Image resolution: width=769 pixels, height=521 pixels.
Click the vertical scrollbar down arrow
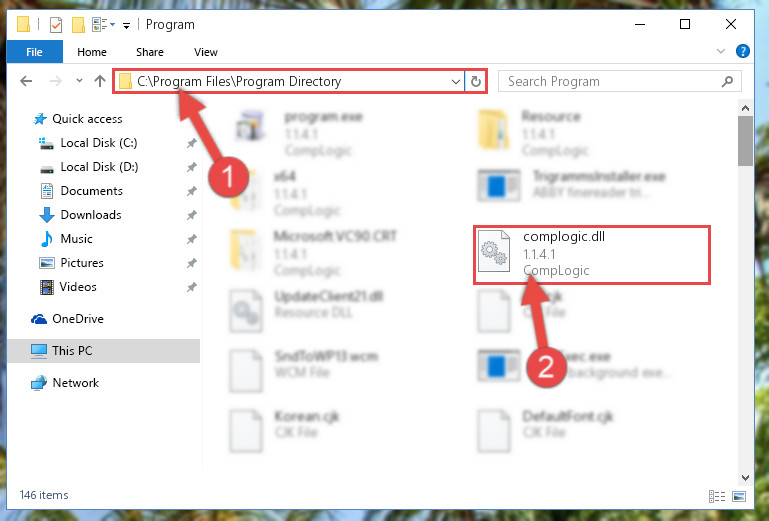coord(745,477)
